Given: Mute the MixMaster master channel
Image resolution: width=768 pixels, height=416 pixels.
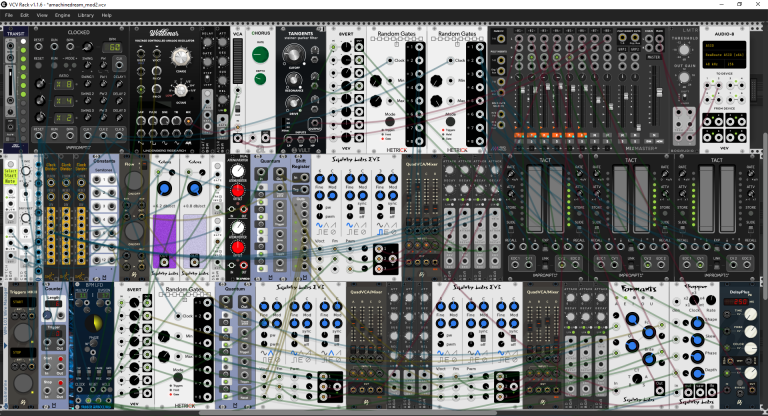Looking at the screenshot, I should (x=653, y=135).
